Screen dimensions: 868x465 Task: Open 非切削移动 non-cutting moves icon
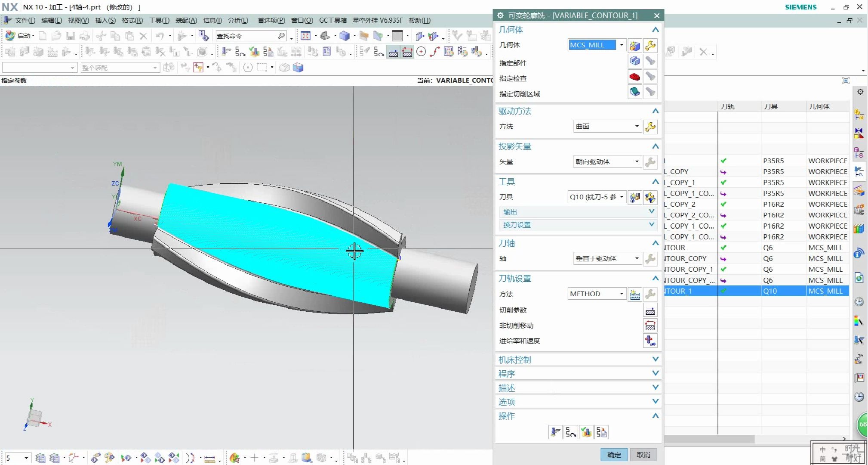pyautogui.click(x=650, y=326)
